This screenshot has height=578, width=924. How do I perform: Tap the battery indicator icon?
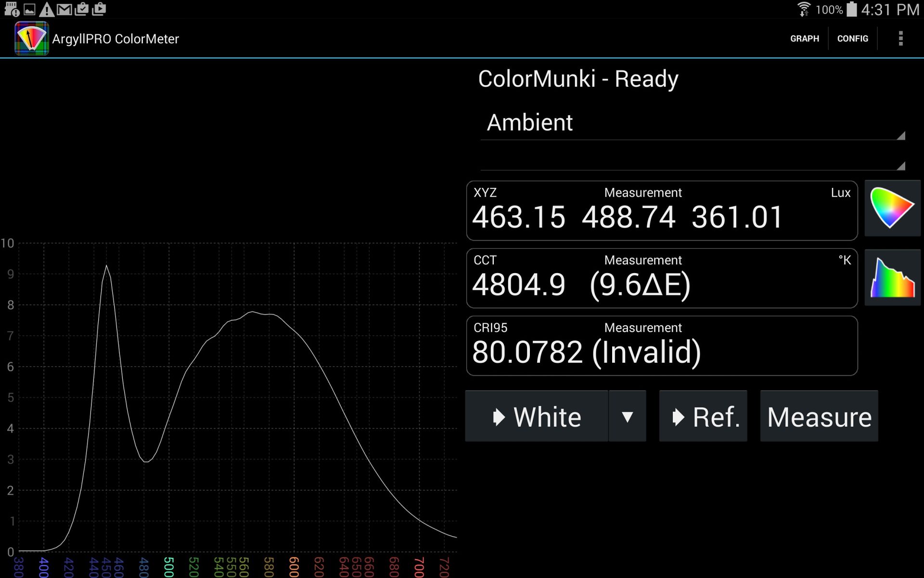click(x=851, y=9)
